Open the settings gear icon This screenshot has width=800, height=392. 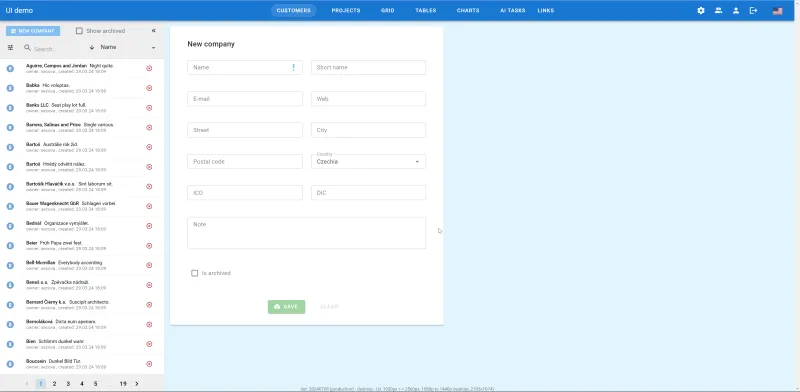coord(701,10)
